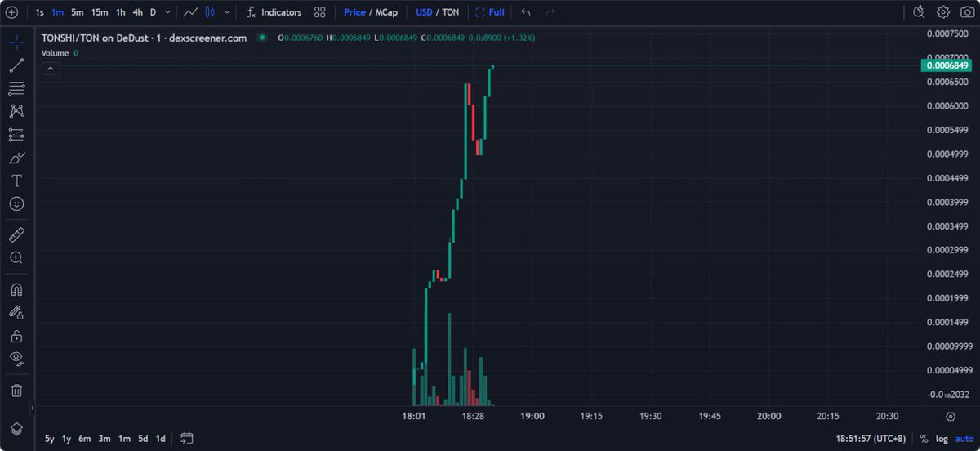Select the crosshair cursor tool

16,42
